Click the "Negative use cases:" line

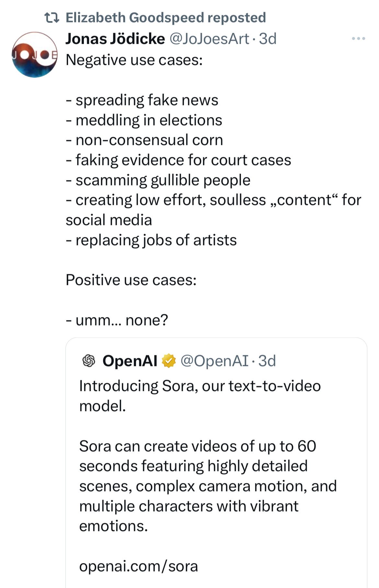(134, 60)
